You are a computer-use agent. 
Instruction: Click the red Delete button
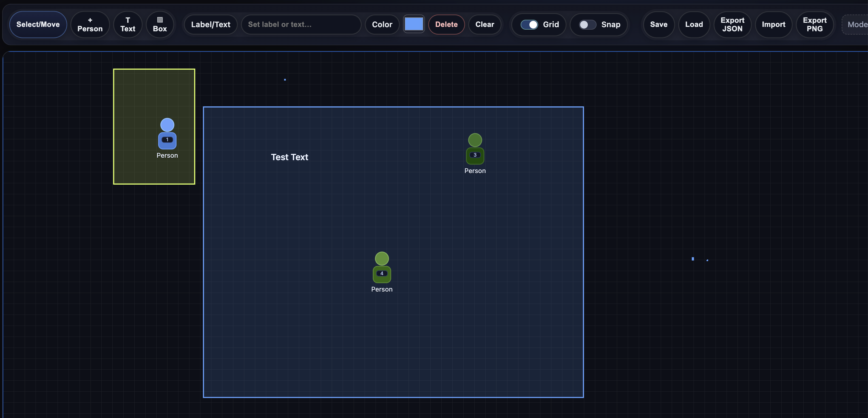(x=446, y=24)
